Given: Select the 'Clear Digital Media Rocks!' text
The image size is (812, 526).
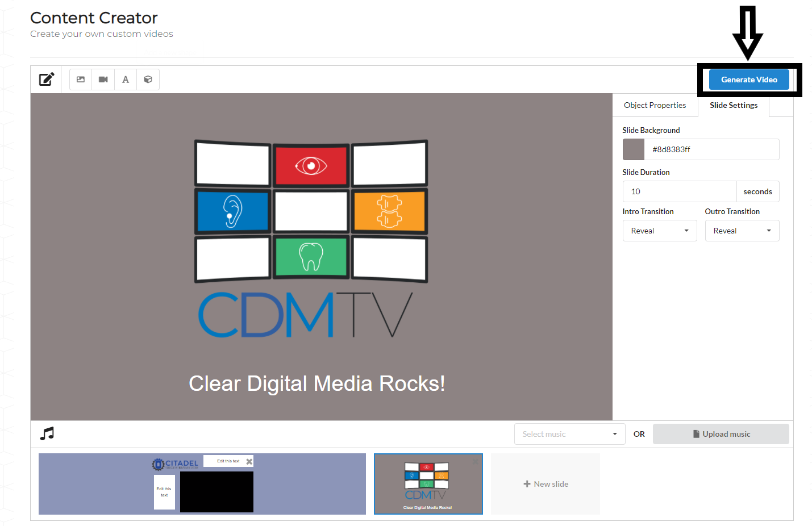Looking at the screenshot, I should click(317, 383).
